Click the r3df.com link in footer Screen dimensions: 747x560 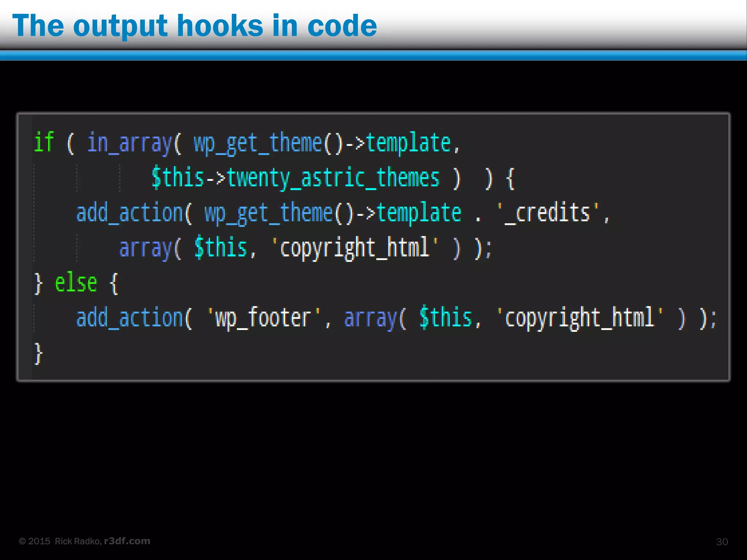(x=127, y=541)
